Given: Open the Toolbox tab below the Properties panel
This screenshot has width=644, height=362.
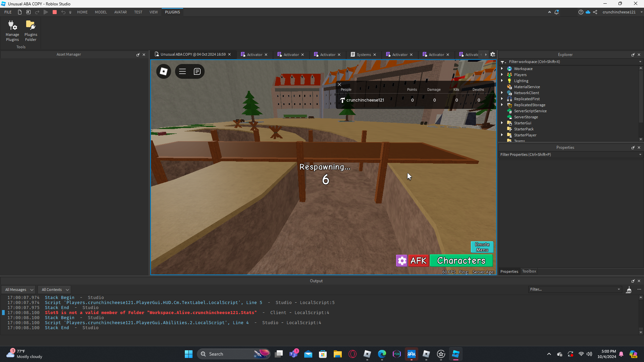Looking at the screenshot, I should tap(529, 271).
